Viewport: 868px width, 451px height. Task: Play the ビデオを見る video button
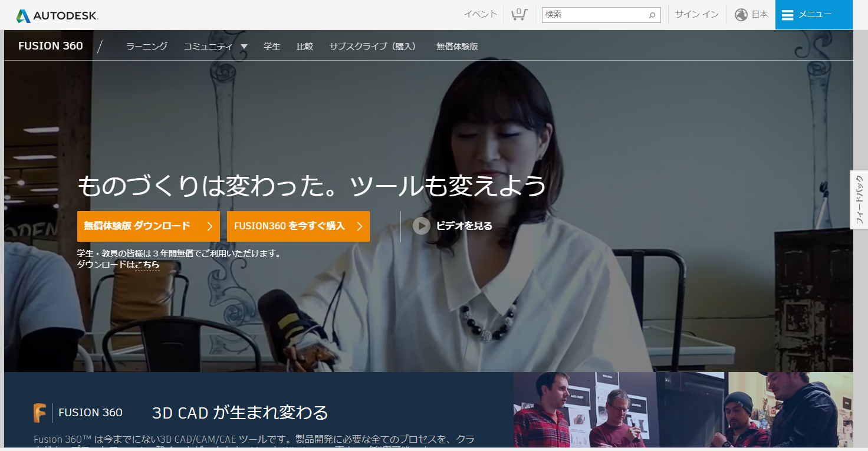coord(421,226)
